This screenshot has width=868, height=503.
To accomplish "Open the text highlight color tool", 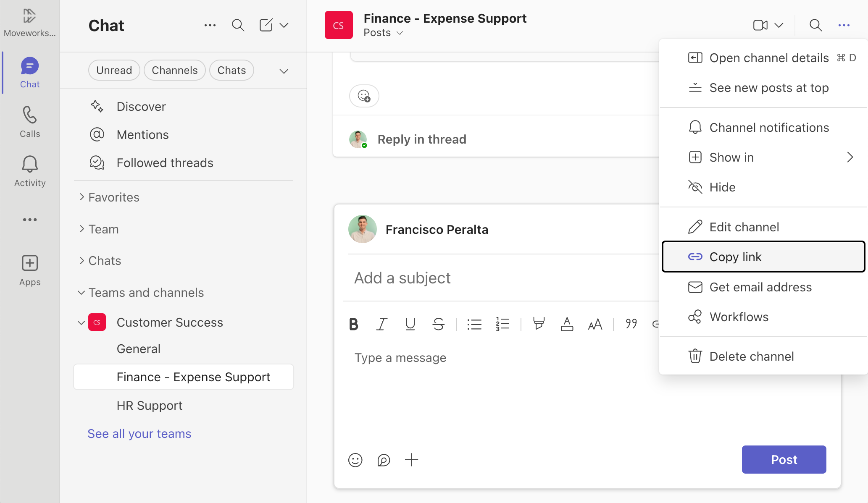I will click(539, 324).
